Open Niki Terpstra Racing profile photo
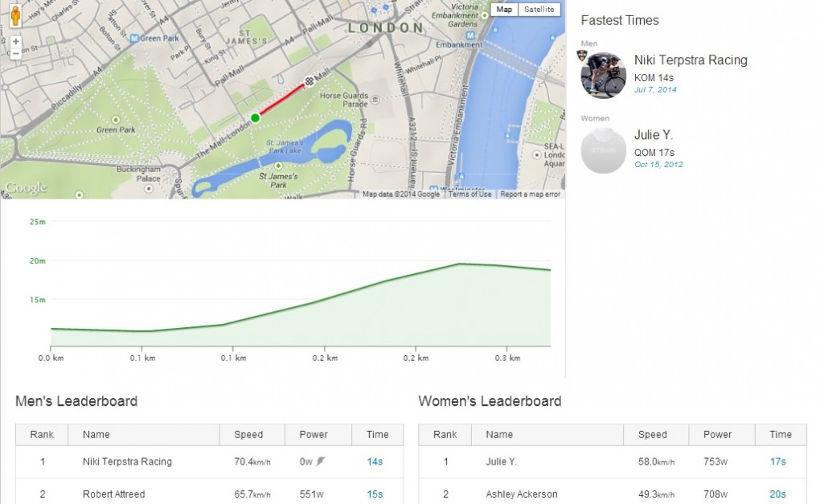820x504 pixels. coord(604,76)
